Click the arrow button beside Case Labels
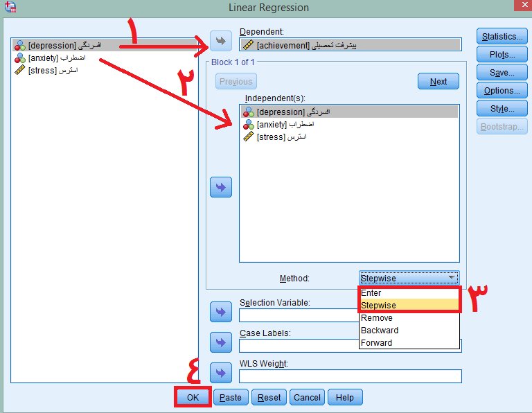The height and width of the screenshot is (413, 532). click(x=220, y=342)
